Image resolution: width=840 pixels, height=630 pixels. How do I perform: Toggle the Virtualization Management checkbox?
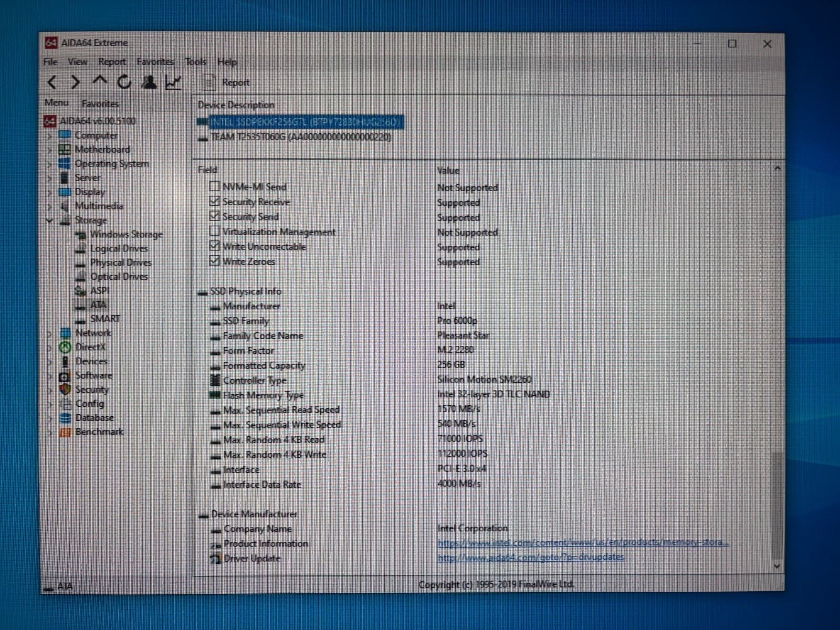point(214,231)
